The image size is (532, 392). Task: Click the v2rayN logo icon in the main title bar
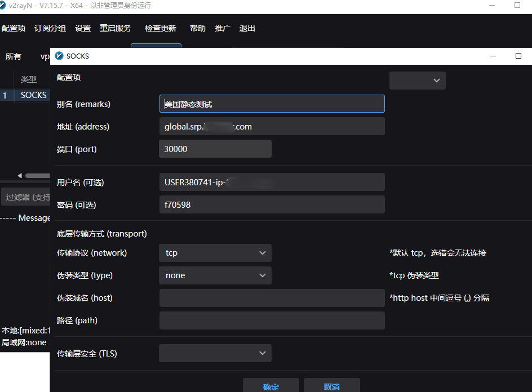[3, 6]
